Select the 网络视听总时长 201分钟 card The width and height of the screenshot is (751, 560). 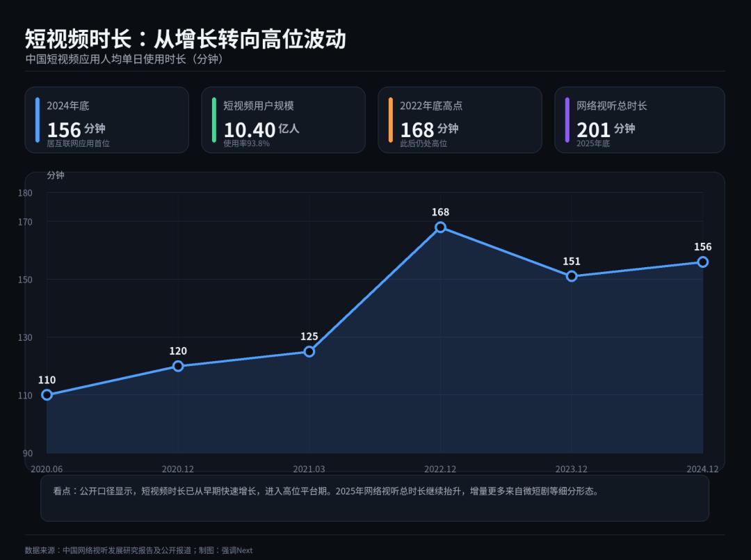click(640, 120)
